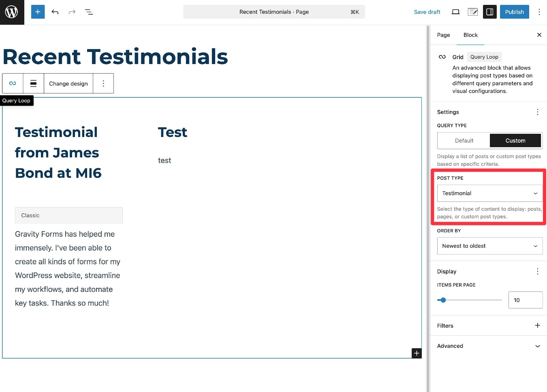Select Custom query type
This screenshot has width=547, height=392.
coord(515,140)
